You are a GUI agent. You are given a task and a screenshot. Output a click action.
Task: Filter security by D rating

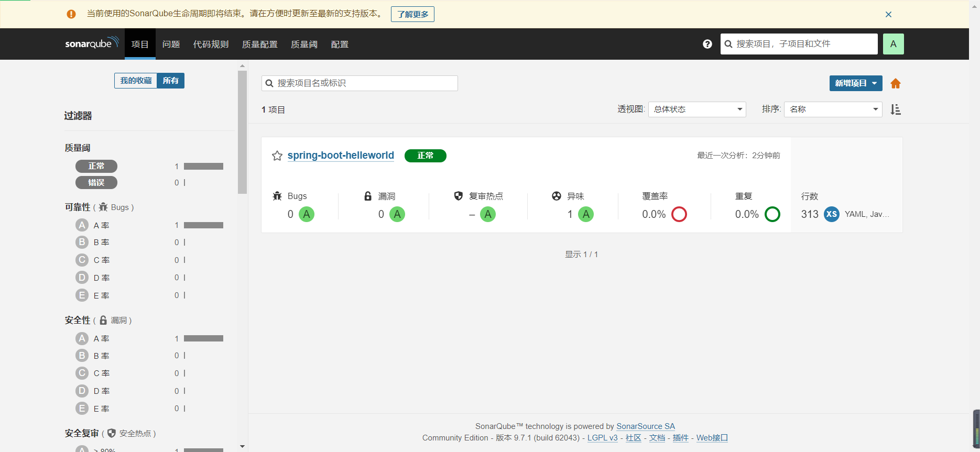[x=149, y=391]
